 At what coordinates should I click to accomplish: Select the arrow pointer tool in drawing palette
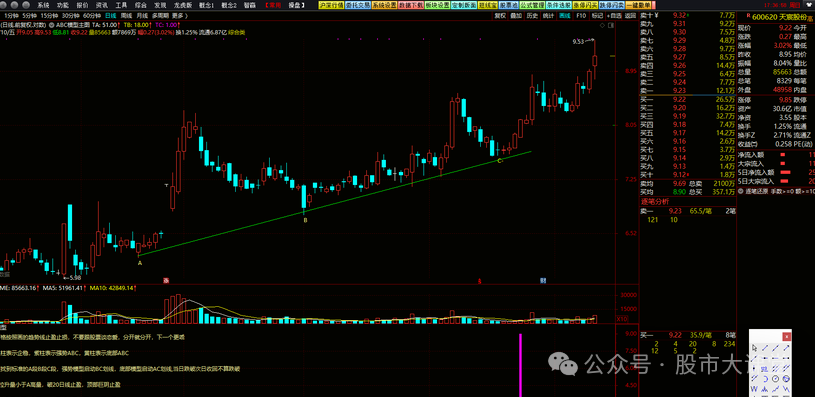[x=754, y=348]
